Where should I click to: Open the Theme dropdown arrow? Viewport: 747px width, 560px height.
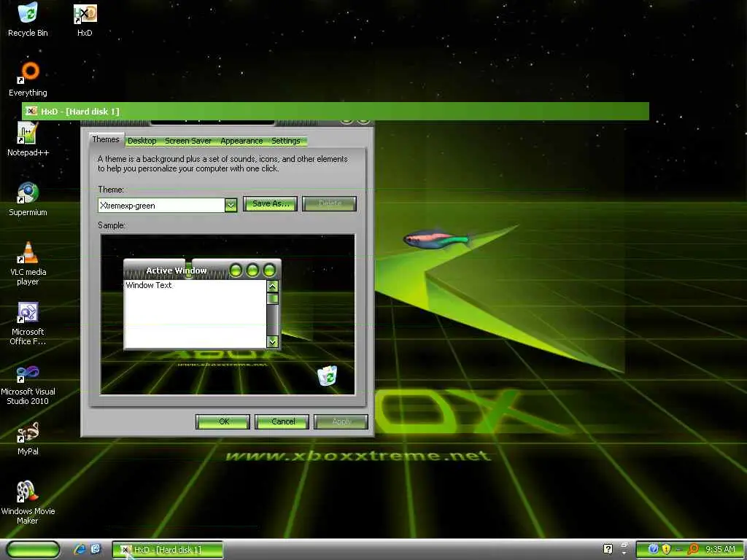(231, 205)
